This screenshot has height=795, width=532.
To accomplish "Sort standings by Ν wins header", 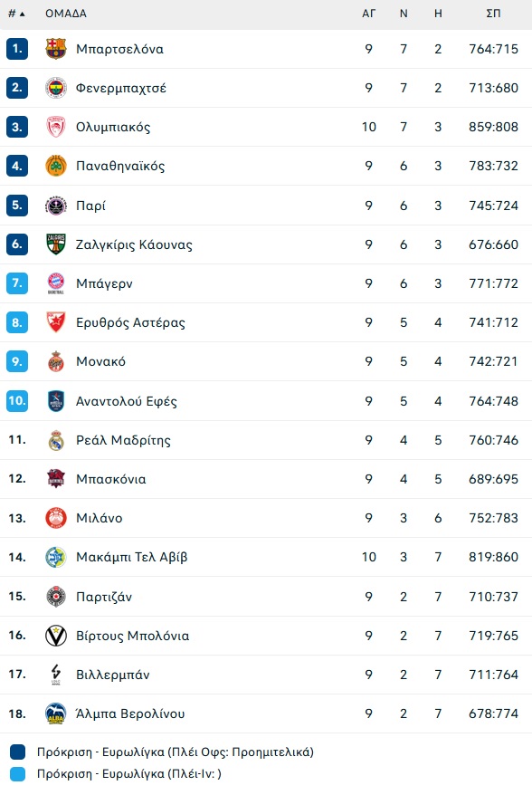I will coord(404,14).
